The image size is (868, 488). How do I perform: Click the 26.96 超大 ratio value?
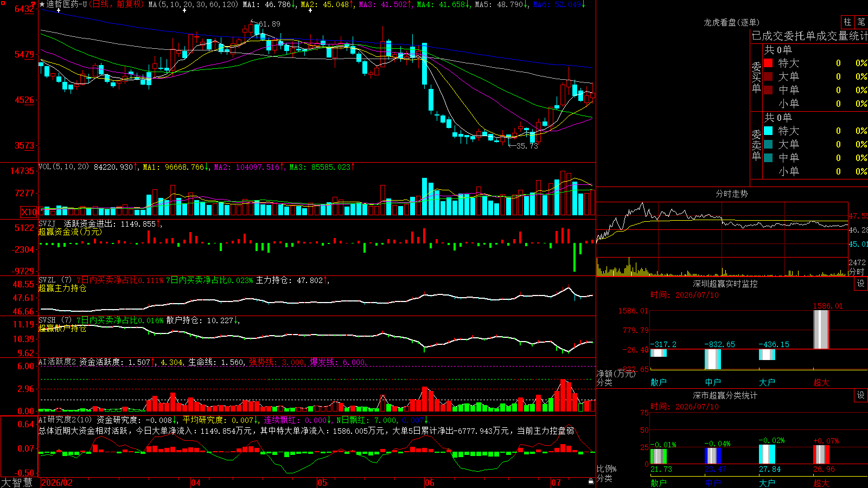pyautogui.click(x=824, y=469)
